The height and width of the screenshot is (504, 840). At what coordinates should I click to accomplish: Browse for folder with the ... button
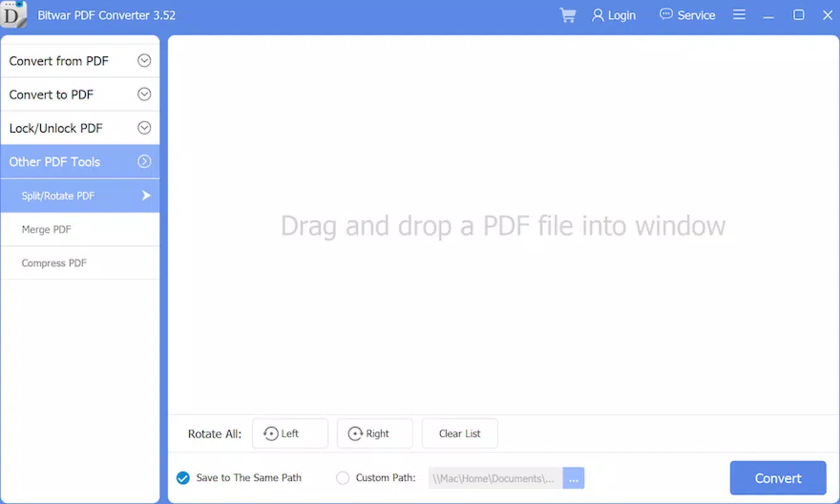(573, 478)
